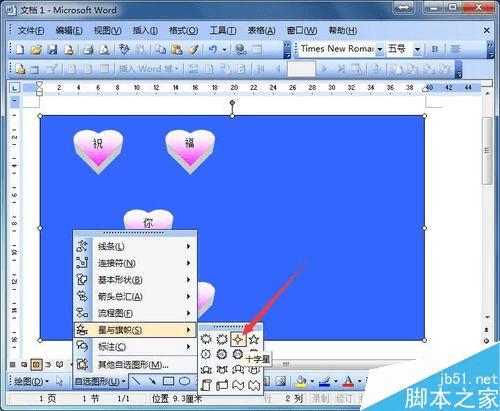Choose the horizontal scroll shape
This screenshot has height=411, width=500.
(x=222, y=385)
